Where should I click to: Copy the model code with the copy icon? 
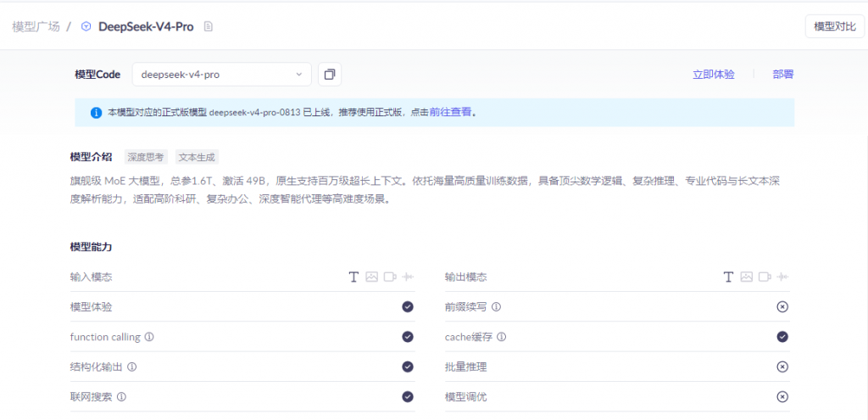click(330, 75)
